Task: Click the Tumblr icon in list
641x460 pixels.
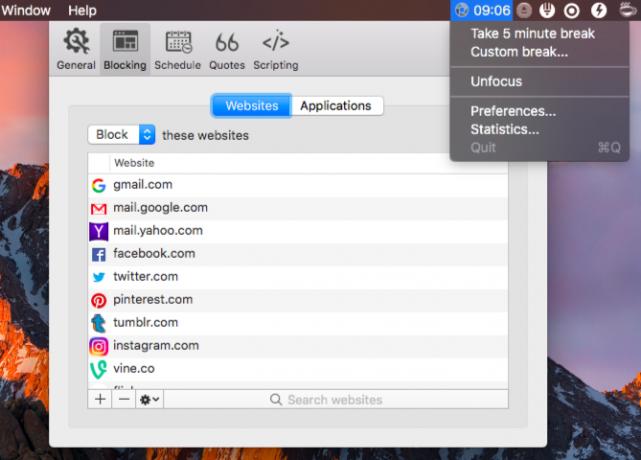Action: pyautogui.click(x=99, y=323)
